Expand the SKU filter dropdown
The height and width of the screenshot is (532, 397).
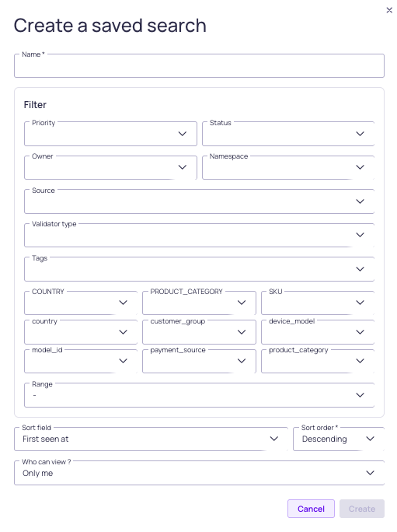pos(318,303)
